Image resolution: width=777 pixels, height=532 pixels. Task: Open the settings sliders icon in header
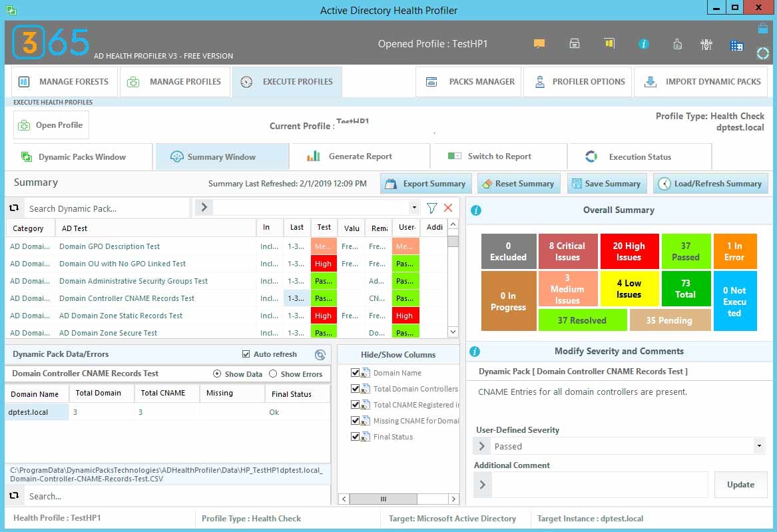point(706,45)
